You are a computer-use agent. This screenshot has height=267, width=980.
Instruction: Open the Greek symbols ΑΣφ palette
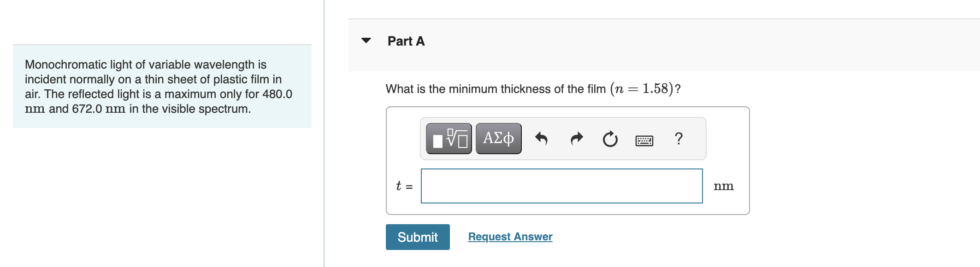498,138
